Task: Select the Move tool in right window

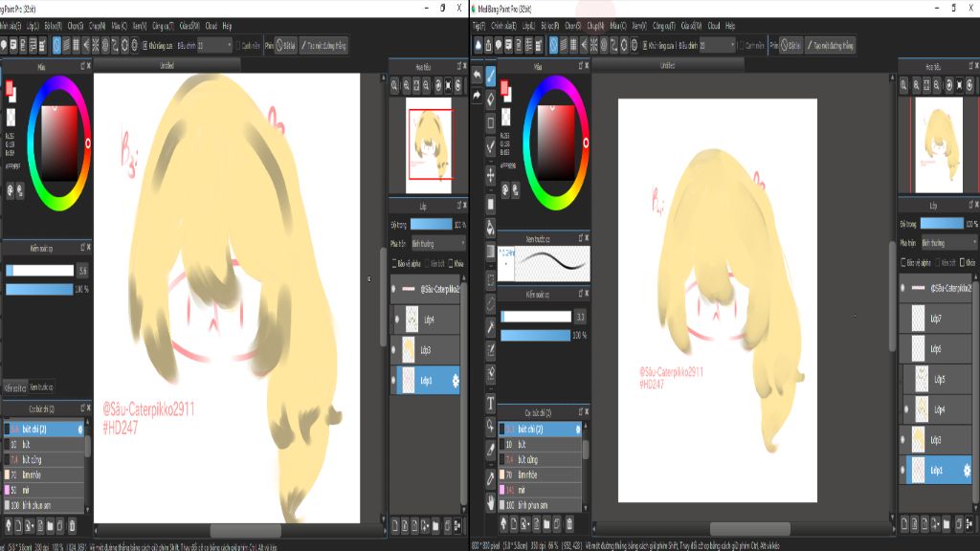Action: click(x=491, y=175)
